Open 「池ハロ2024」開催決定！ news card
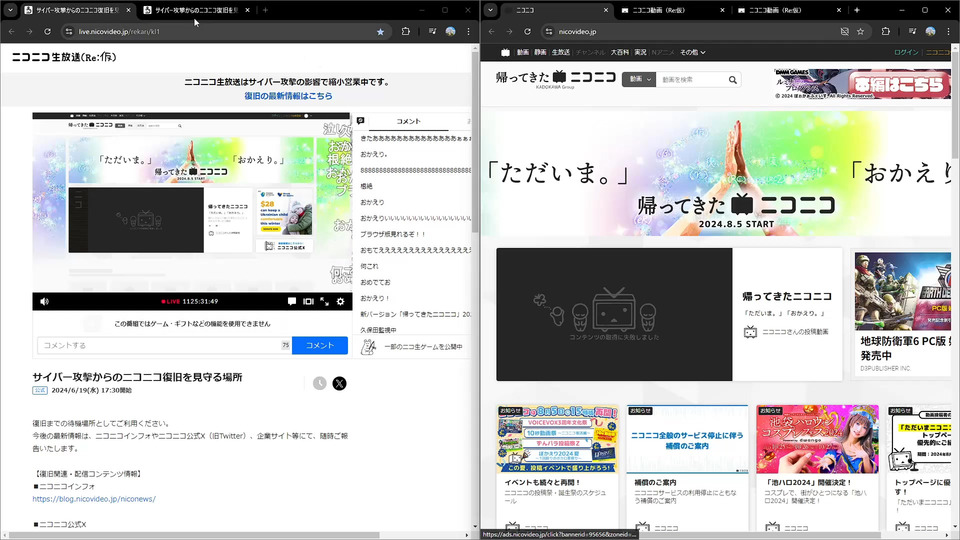 817,466
